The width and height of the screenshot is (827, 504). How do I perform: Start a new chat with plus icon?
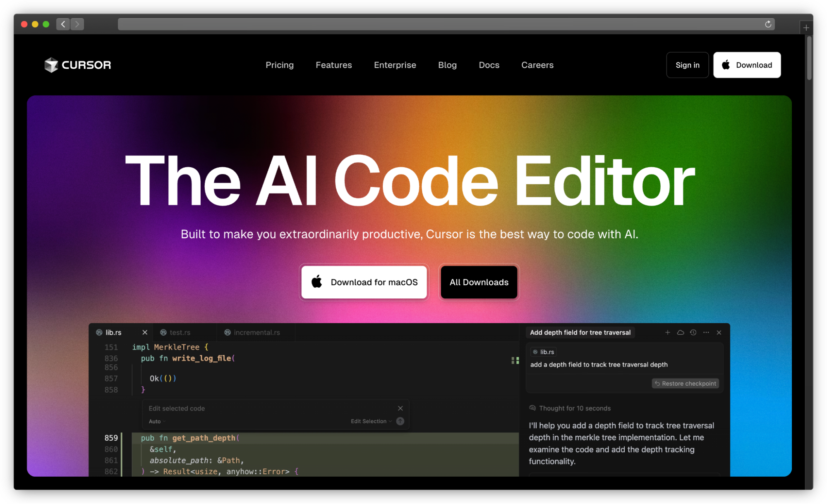click(x=667, y=332)
